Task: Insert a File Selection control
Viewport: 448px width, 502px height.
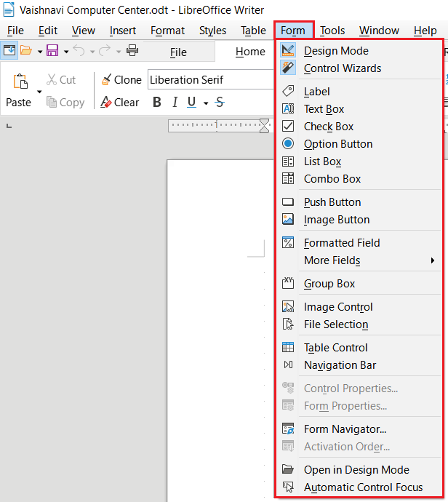Action: 359,324
